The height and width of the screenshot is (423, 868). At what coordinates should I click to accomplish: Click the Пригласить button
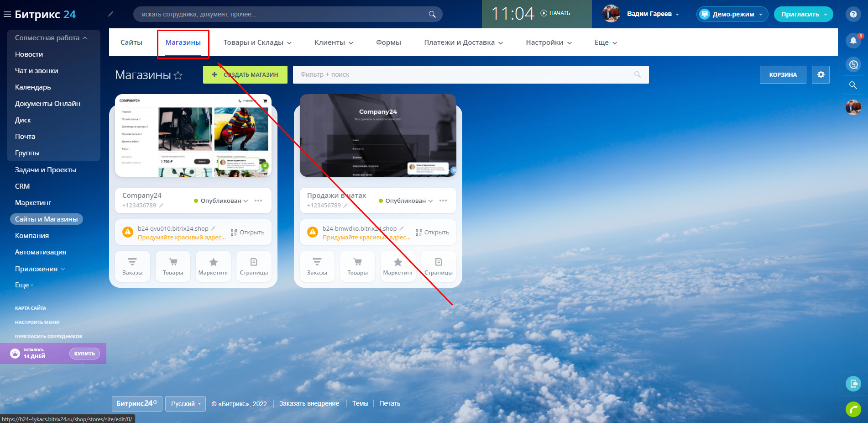pyautogui.click(x=803, y=14)
